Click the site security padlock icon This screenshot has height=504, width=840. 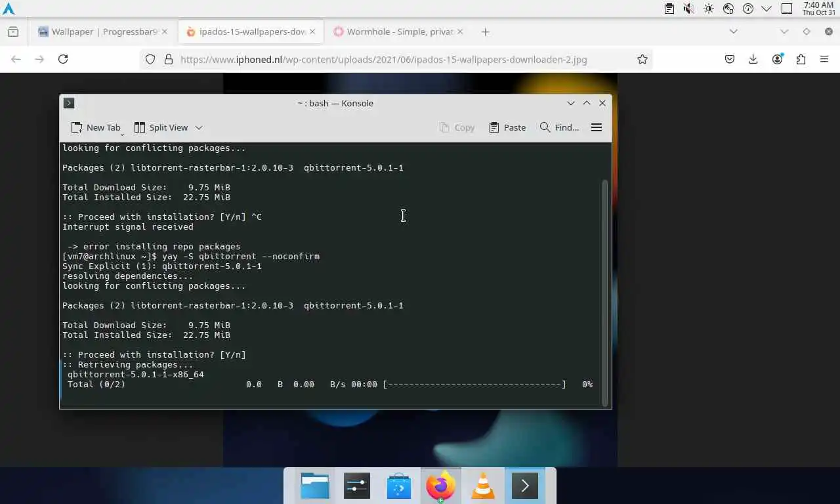pos(169,59)
